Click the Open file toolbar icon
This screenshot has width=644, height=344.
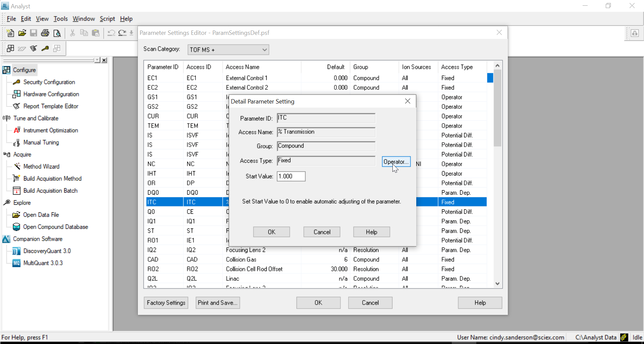click(x=22, y=33)
